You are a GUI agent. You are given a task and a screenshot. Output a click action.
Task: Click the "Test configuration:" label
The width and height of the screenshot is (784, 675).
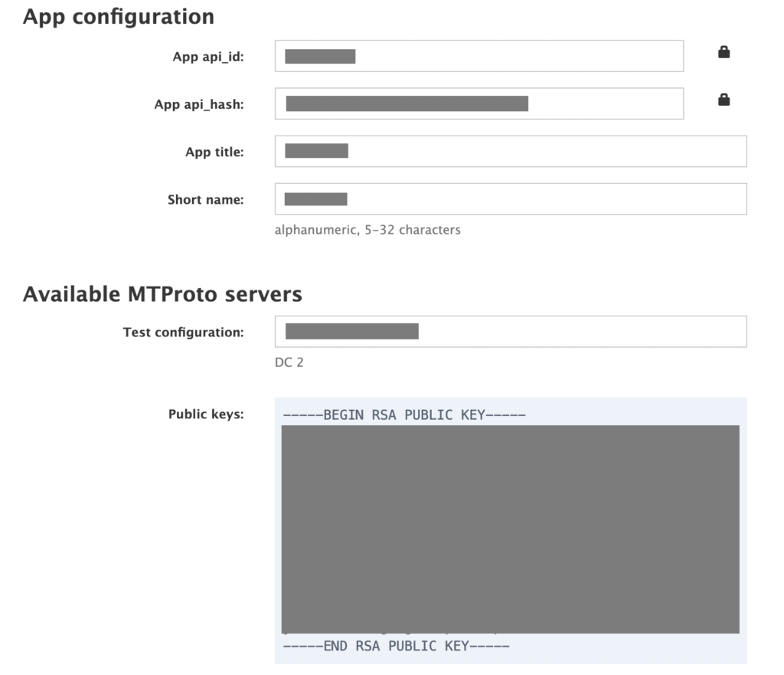tap(183, 332)
